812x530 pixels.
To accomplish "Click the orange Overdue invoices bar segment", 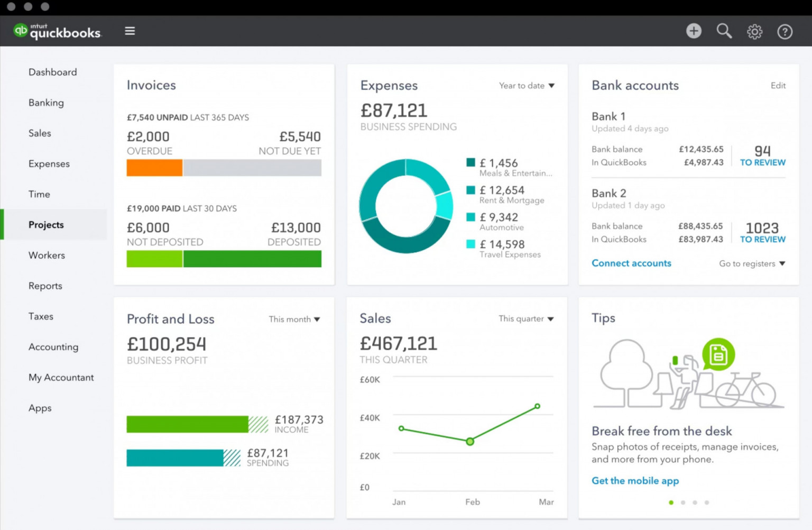I will 154,167.
